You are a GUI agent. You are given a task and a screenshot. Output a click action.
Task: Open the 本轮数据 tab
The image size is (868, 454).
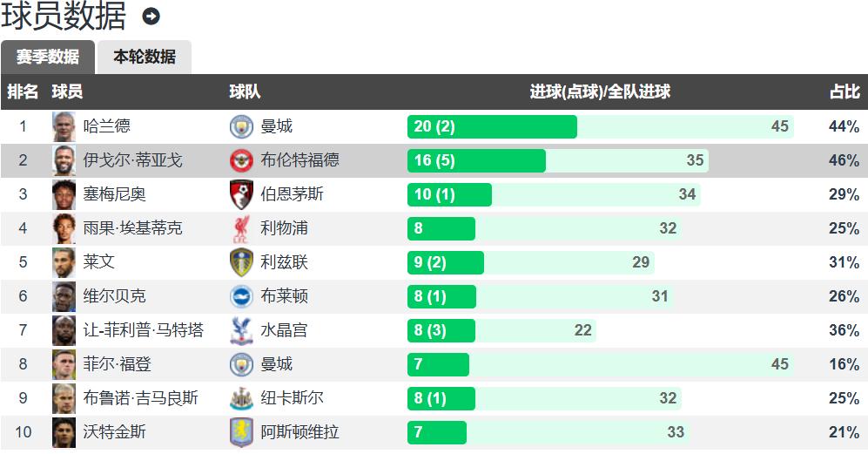[x=145, y=57]
